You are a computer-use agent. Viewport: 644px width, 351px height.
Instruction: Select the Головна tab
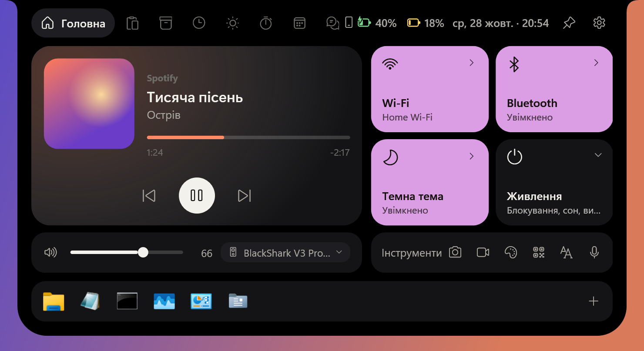pyautogui.click(x=73, y=23)
